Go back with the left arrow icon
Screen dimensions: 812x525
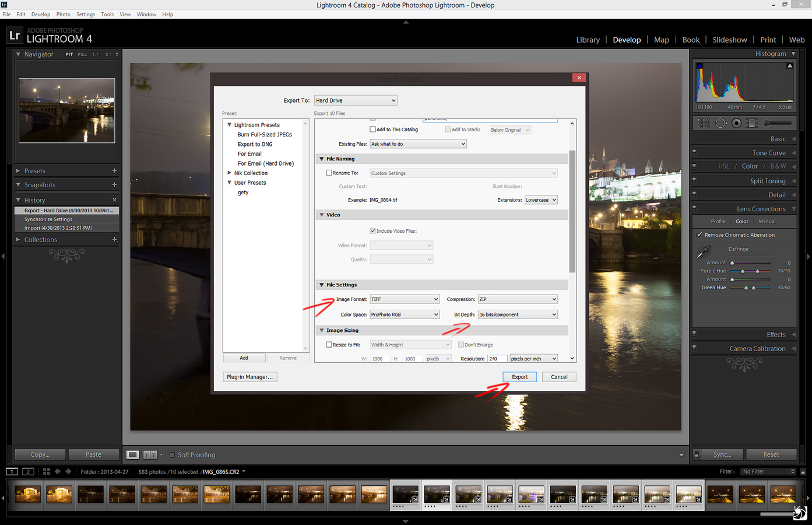[x=58, y=471]
